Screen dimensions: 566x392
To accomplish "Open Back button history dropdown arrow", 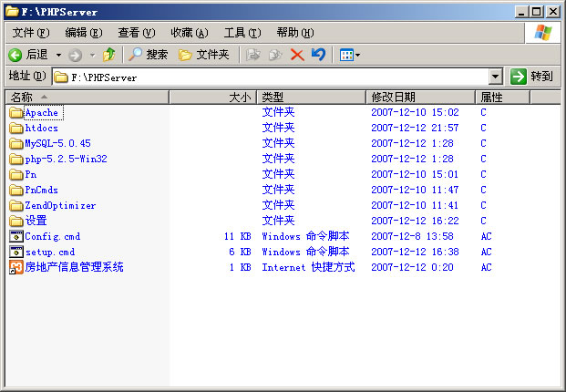I will [59, 55].
